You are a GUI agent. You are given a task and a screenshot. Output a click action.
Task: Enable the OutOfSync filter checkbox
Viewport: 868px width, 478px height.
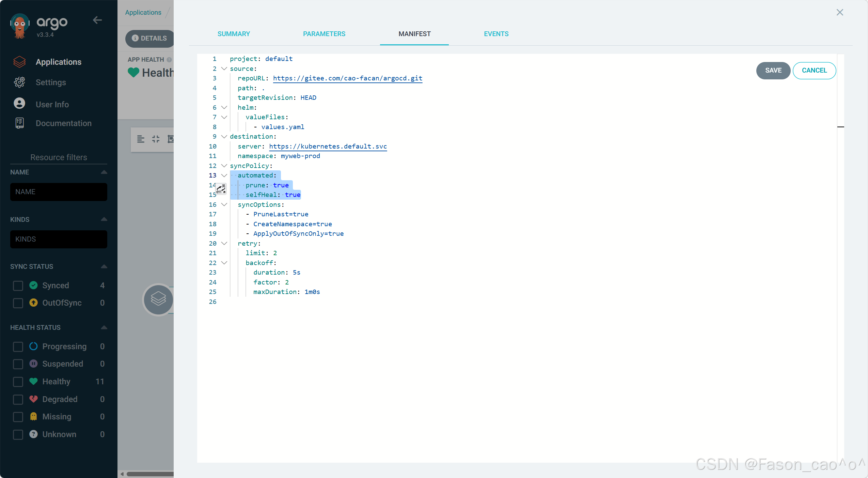point(18,303)
